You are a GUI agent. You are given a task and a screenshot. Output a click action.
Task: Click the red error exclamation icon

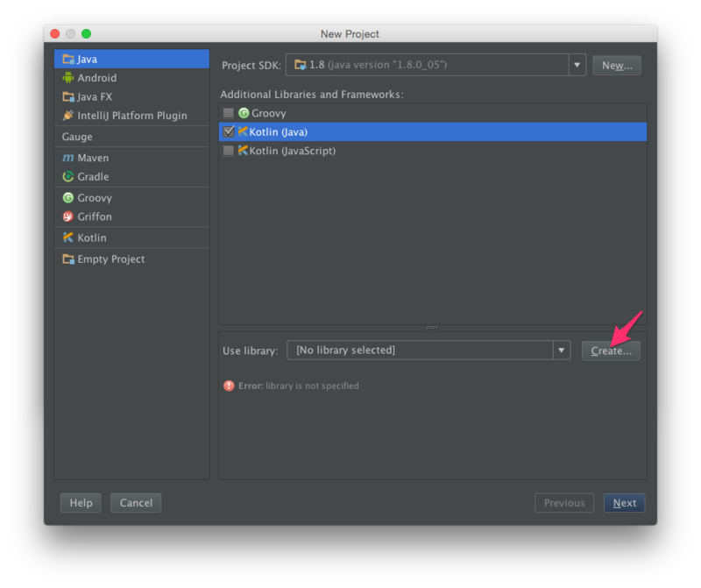[229, 386]
